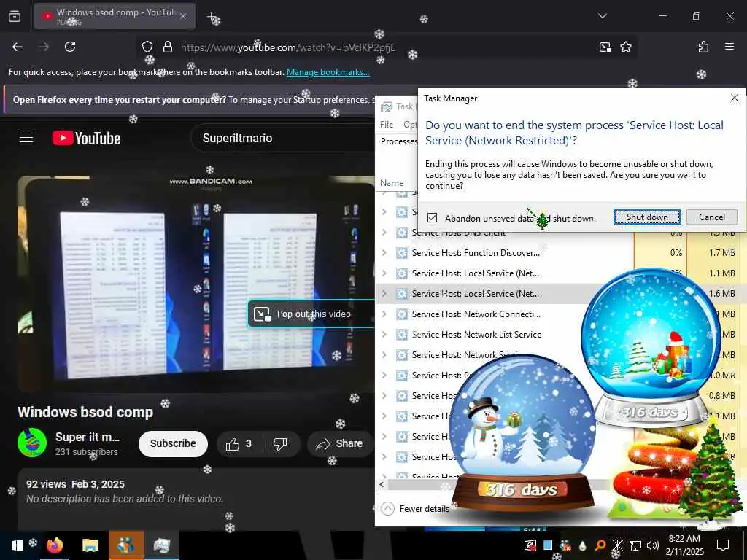Select Service Host: Function Discover process
The image size is (747, 560).
pyautogui.click(x=476, y=253)
